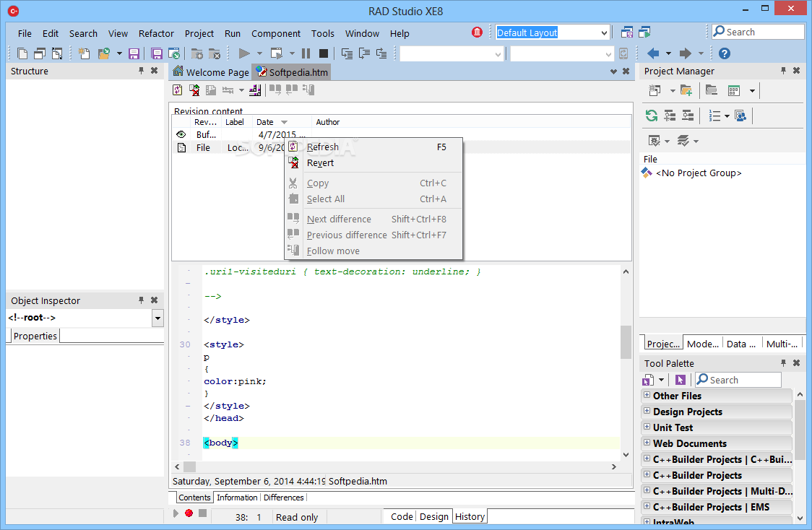Click the Collapse all tree icon in Project Manager

pyautogui.click(x=688, y=116)
